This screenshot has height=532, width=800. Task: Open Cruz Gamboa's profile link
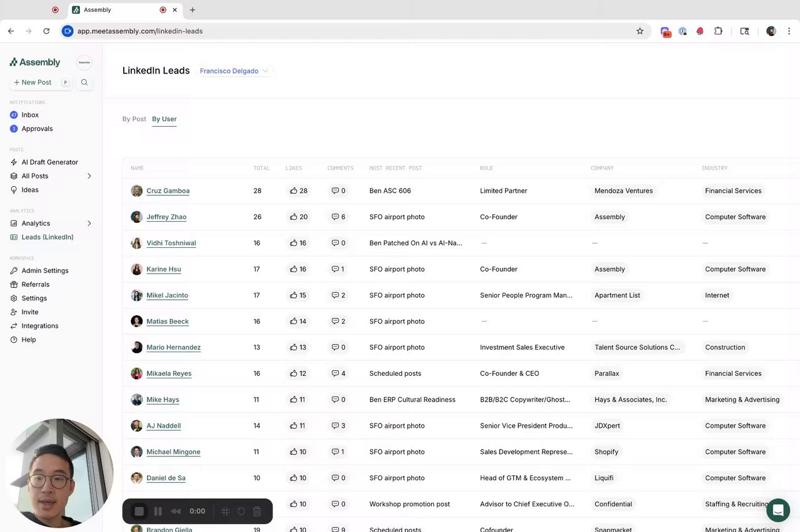tap(168, 191)
